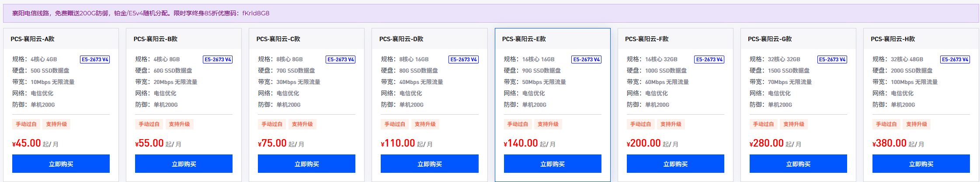Click the E5-2673 V4 badge on D款
The width and height of the screenshot is (980, 182).
click(463, 59)
